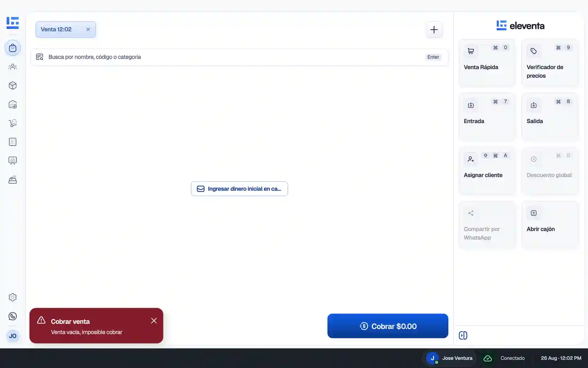This screenshot has width=588, height=368.
Task: Open Venta Rápida shortcut card
Action: tap(487, 63)
